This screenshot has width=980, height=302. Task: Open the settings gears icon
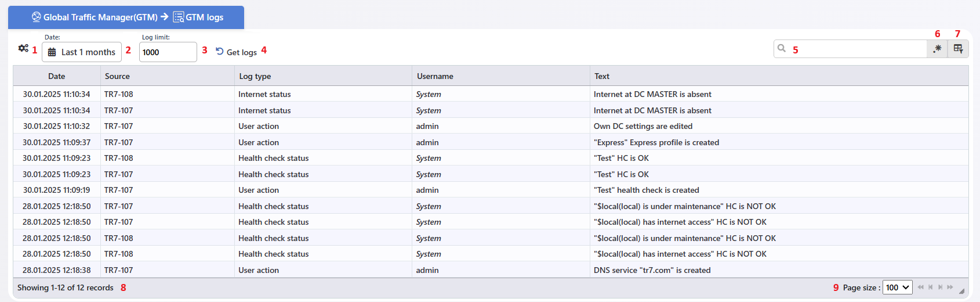coord(23,48)
